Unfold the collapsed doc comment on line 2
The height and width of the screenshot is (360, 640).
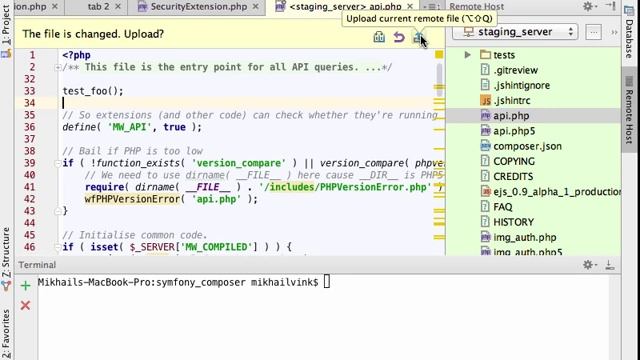click(58, 67)
